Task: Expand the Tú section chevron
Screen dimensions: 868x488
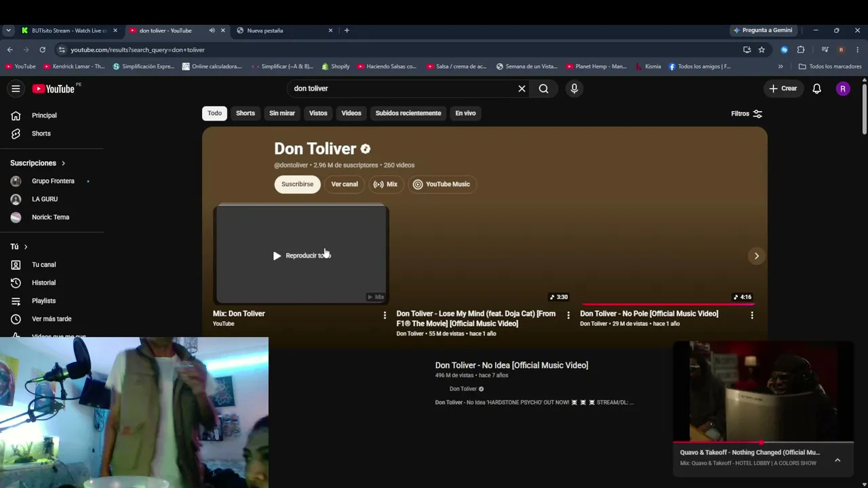Action: pyautogui.click(x=26, y=247)
